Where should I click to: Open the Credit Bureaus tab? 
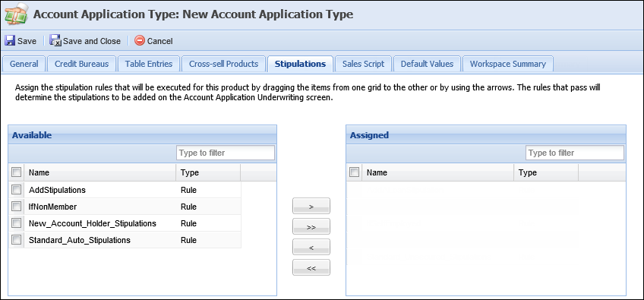(82, 64)
